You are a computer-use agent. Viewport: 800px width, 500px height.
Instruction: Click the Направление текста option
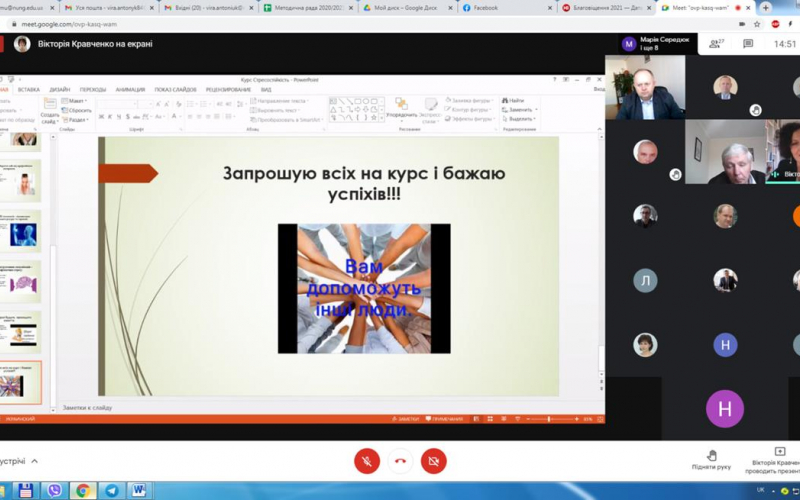coord(280,101)
